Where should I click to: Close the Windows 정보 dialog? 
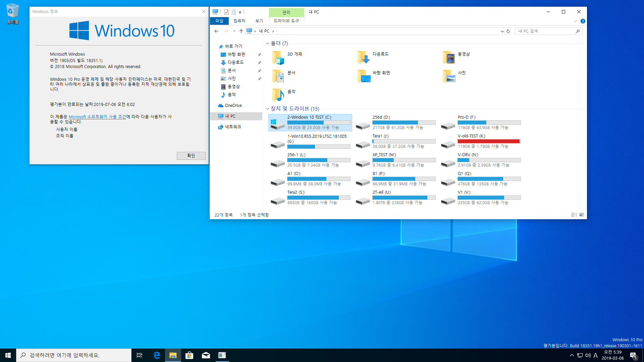(204, 11)
